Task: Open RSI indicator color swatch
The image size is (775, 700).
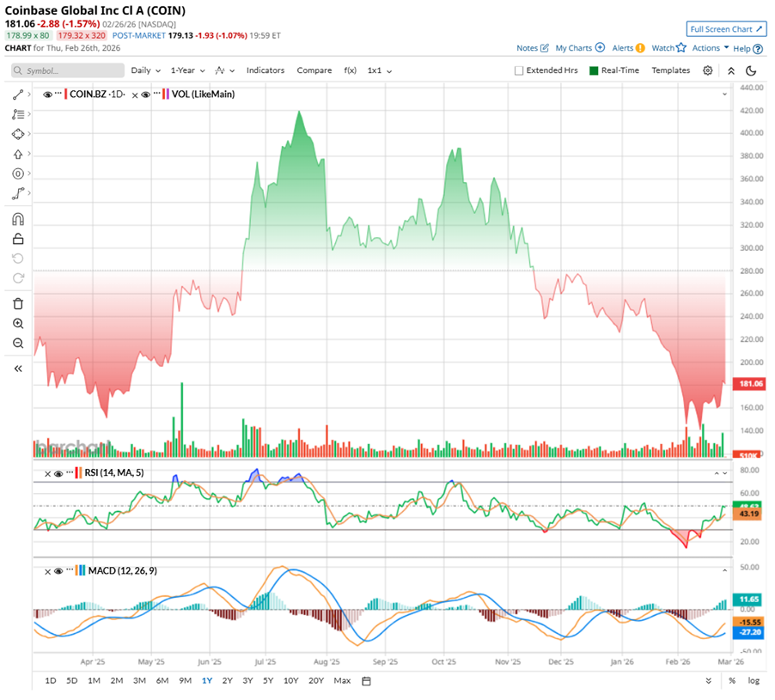Action: (79, 473)
